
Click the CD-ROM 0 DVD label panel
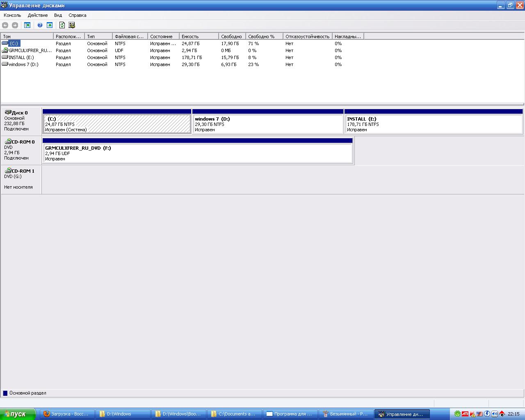click(21, 150)
